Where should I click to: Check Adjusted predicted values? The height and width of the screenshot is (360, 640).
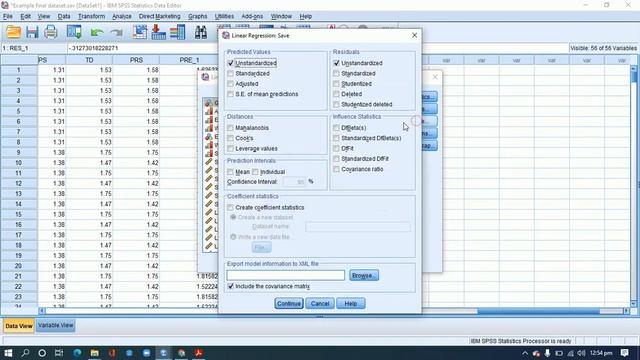[x=231, y=84]
